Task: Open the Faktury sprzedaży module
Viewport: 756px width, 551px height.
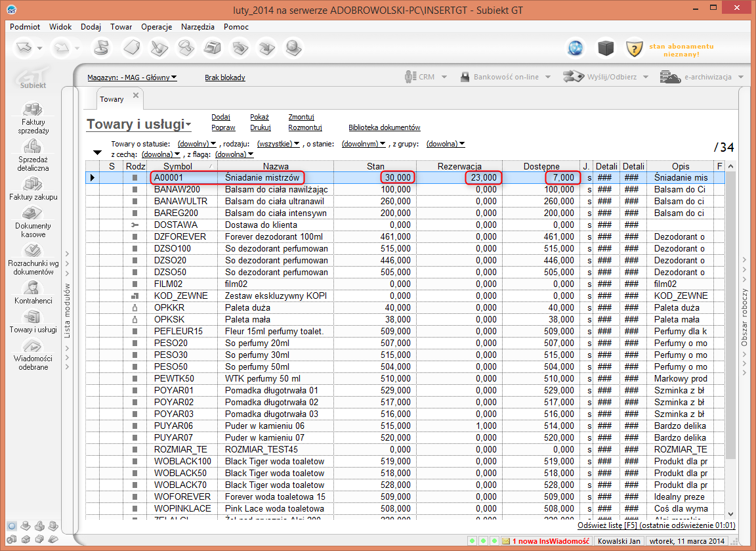Action: (33, 118)
